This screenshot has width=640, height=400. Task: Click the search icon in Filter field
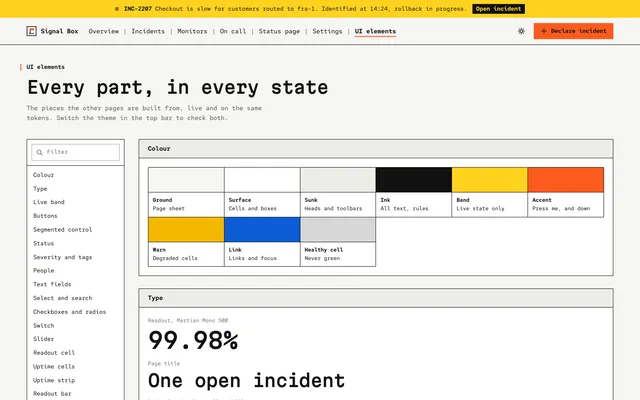click(x=40, y=152)
